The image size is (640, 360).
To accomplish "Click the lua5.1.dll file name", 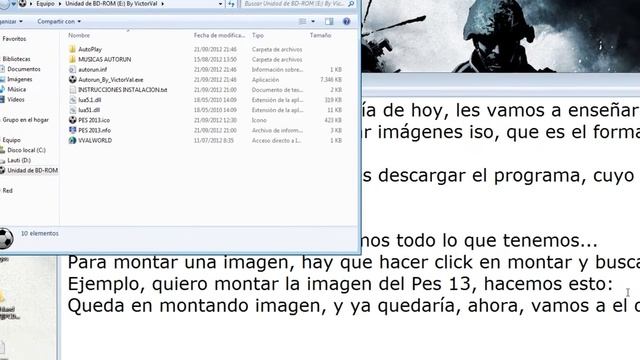I will [89, 100].
